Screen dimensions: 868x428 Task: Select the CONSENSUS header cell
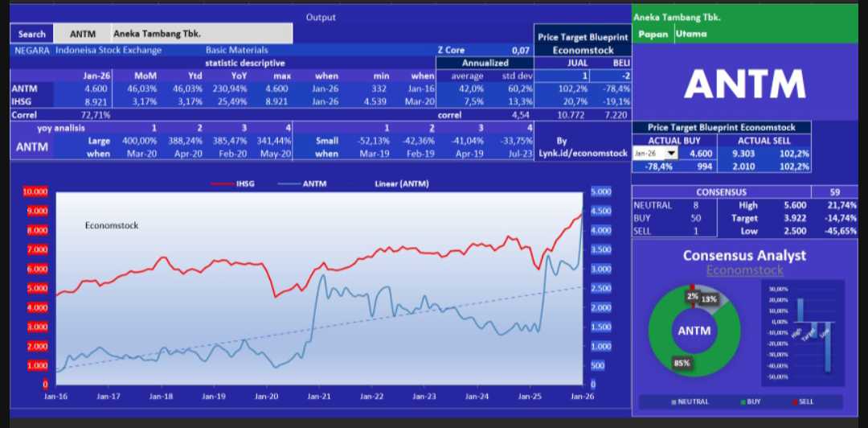coord(721,192)
